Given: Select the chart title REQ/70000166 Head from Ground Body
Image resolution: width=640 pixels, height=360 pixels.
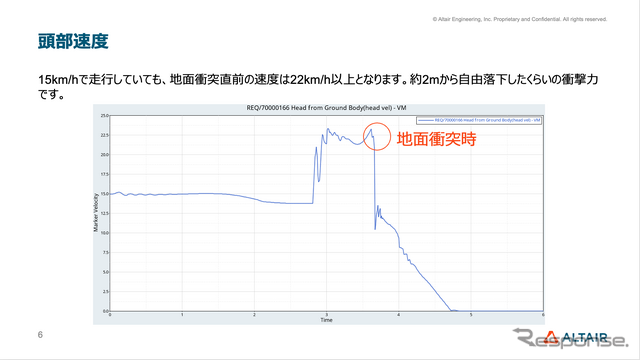Looking at the screenshot, I should click(x=326, y=108).
